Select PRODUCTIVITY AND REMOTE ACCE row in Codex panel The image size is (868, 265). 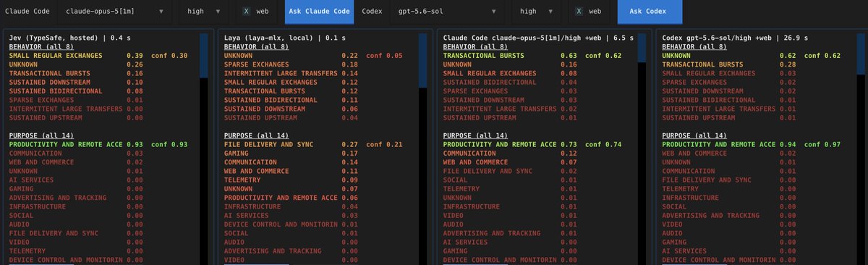752,145
